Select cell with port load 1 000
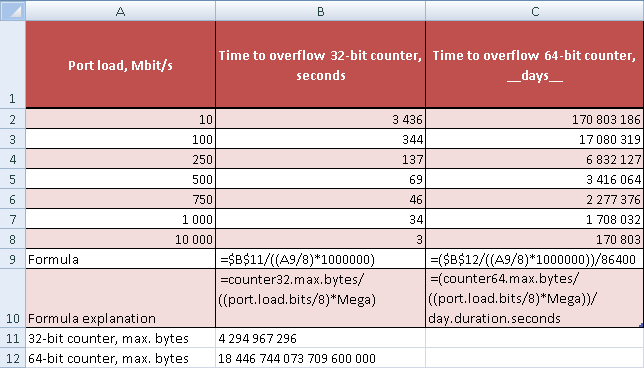 pyautogui.click(x=120, y=218)
